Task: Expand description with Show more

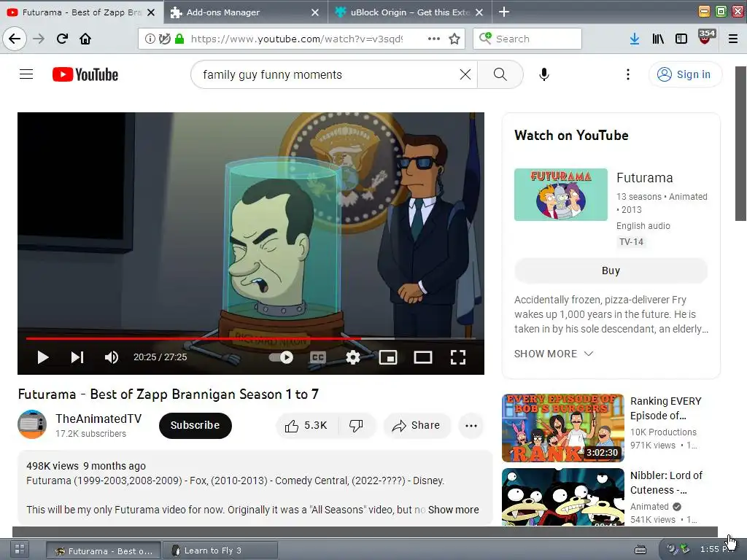Action: click(x=453, y=510)
